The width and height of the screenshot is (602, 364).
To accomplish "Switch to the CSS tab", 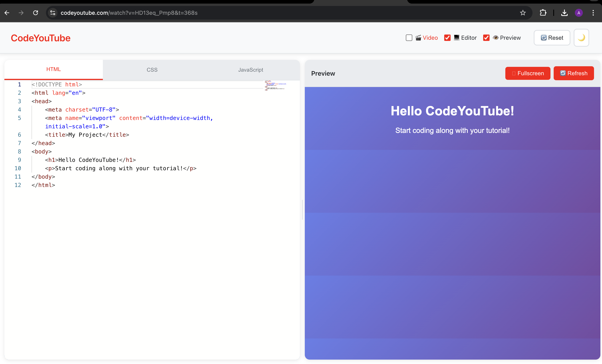I will click(x=152, y=70).
